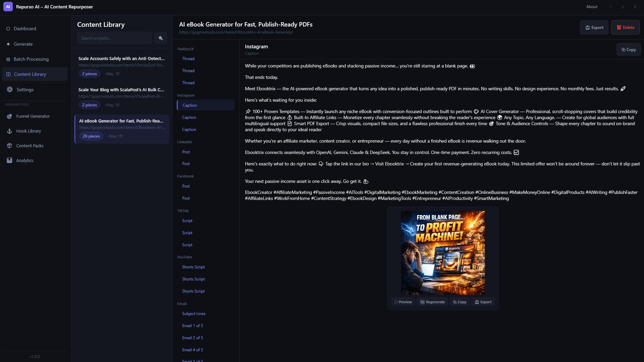Select the third Instagram Caption

tap(205, 130)
